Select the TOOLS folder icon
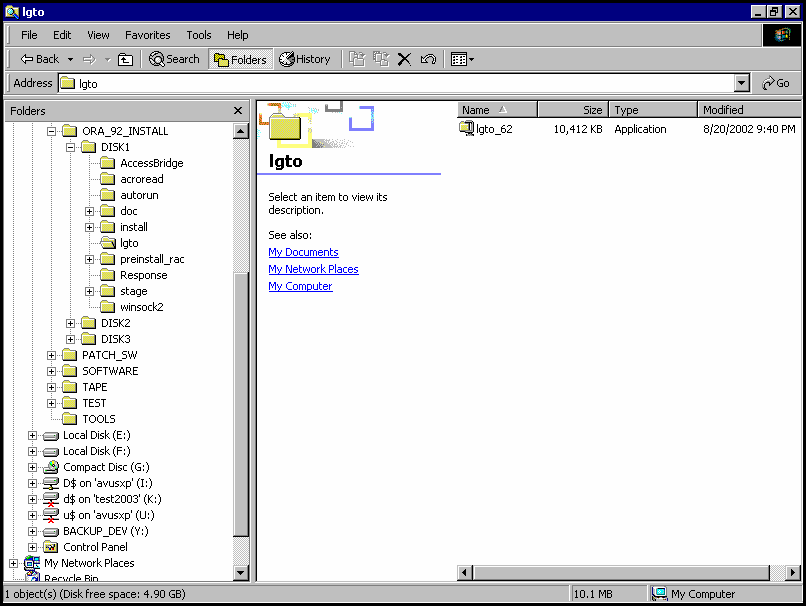Viewport: 806px width, 606px height. click(x=69, y=419)
